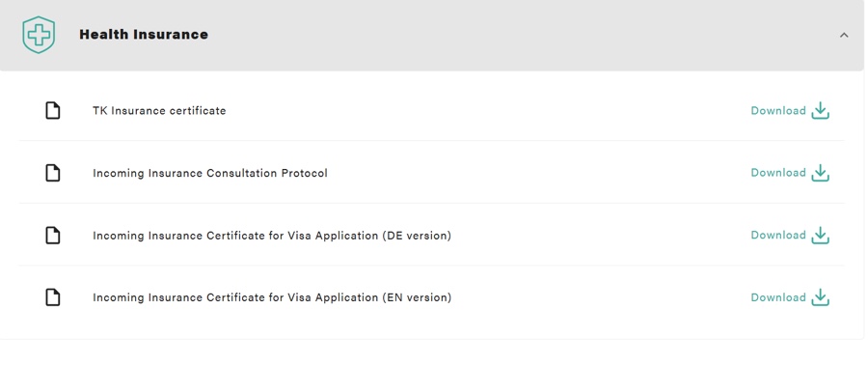
Task: Click document icon beside TK Insurance certificate
Action: (53, 111)
